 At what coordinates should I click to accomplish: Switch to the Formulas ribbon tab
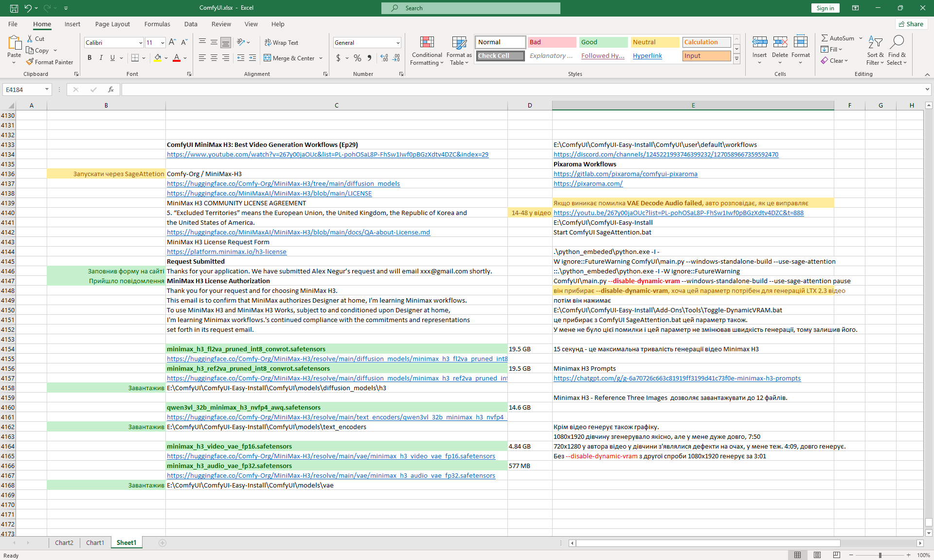coord(157,24)
